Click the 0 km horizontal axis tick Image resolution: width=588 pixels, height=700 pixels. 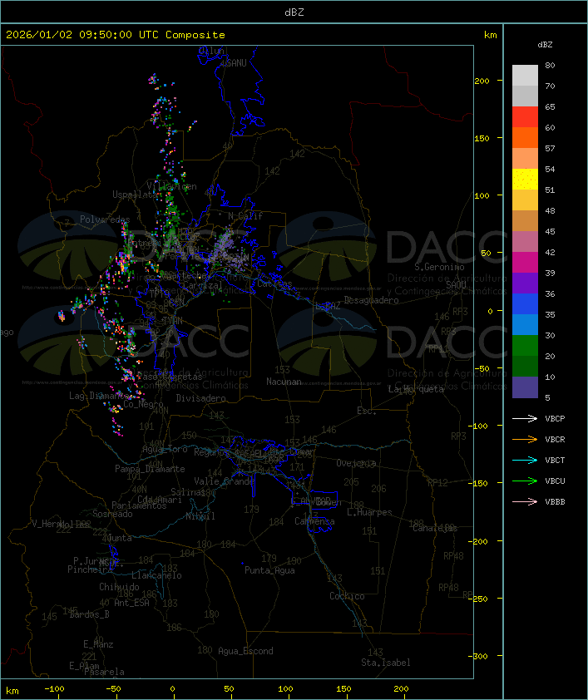pos(173,689)
